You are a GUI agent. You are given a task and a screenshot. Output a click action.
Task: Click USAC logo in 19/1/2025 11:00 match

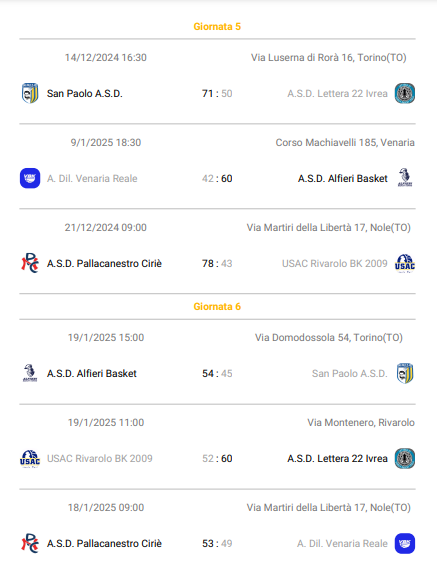point(30,459)
